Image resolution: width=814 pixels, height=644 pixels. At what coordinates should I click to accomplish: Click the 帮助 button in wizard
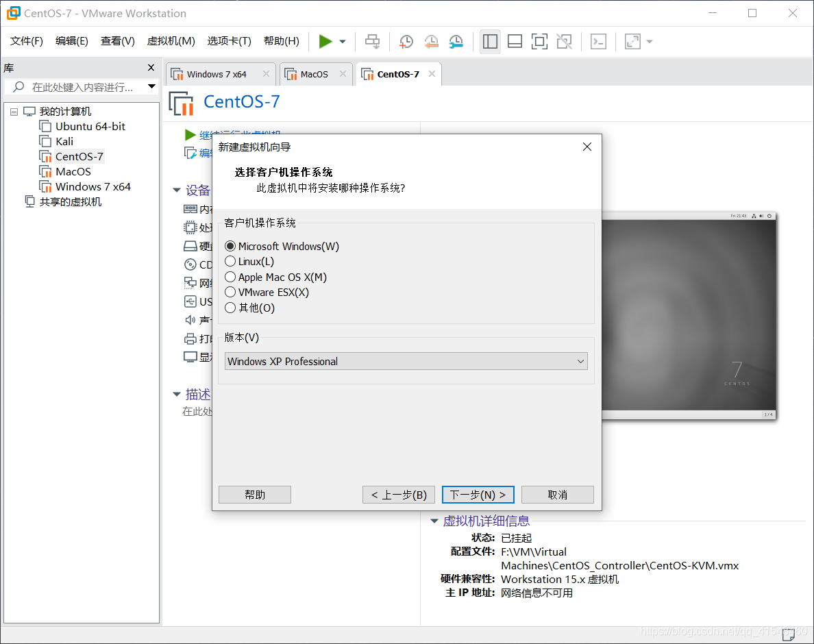[255, 495]
